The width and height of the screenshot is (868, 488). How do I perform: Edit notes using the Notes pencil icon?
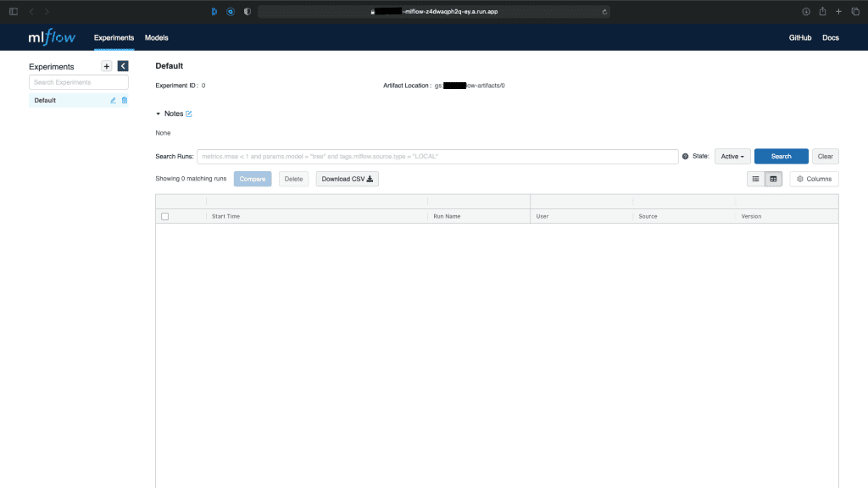pyautogui.click(x=189, y=114)
